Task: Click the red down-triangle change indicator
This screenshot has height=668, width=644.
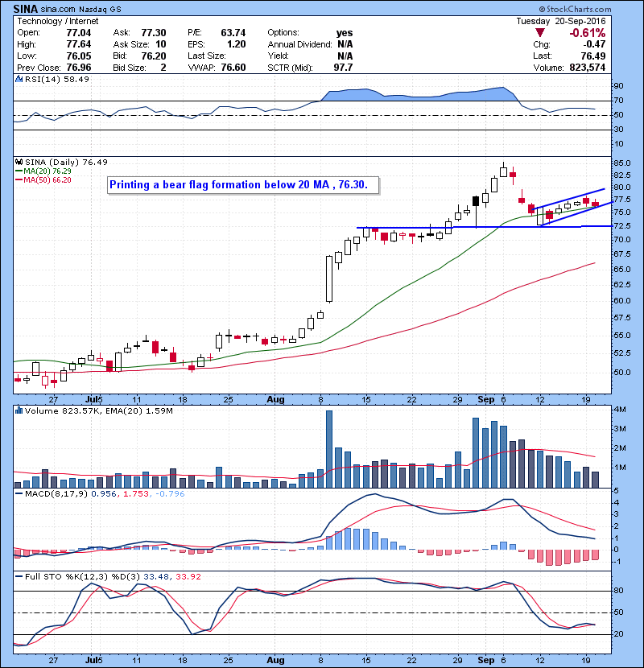Action: [x=540, y=33]
